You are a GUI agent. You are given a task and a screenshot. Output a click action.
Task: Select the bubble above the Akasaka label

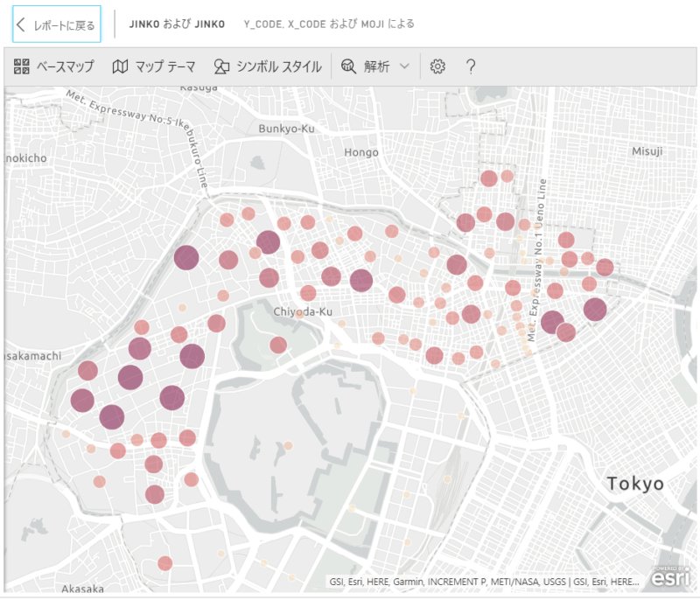(164, 563)
